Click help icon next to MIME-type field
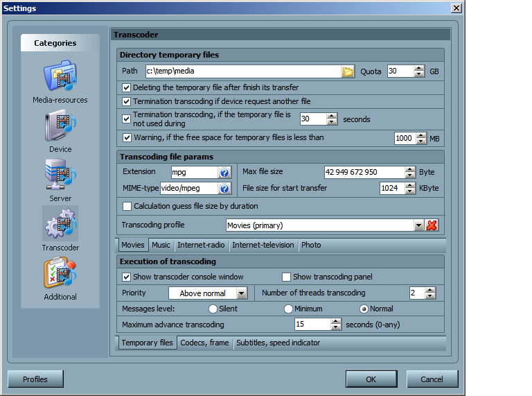The image size is (532, 396). (x=224, y=188)
